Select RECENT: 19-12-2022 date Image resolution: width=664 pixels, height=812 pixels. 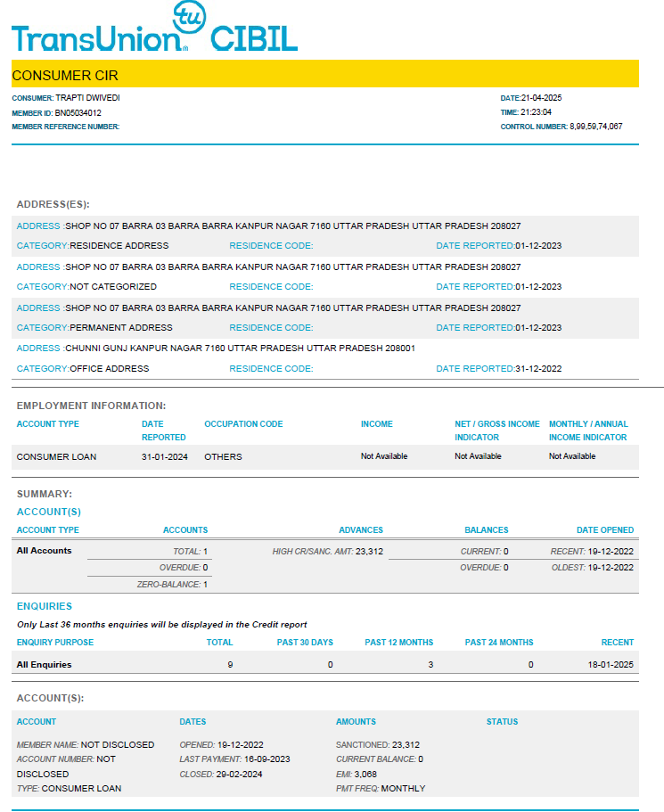592,552
